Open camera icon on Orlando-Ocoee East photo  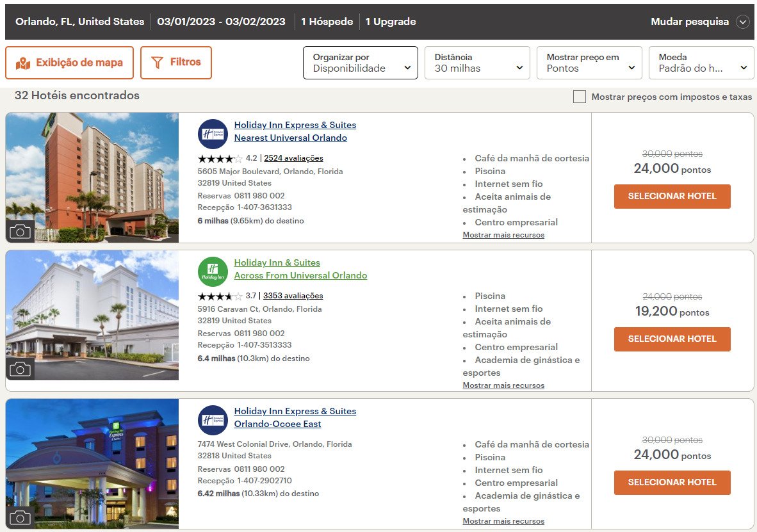click(x=20, y=518)
